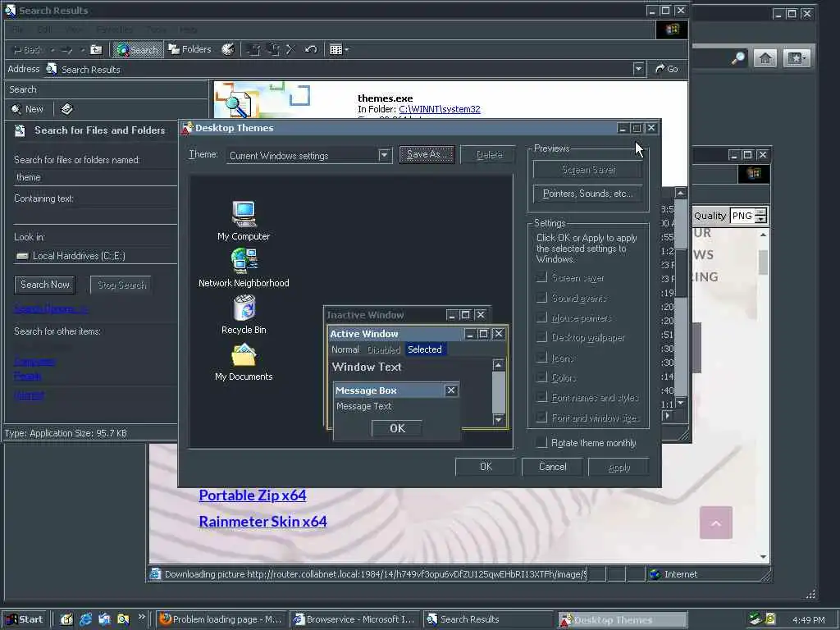The height and width of the screenshot is (630, 840).
Task: Toggle the Desktop wallpaper checkbox
Action: tap(542, 337)
